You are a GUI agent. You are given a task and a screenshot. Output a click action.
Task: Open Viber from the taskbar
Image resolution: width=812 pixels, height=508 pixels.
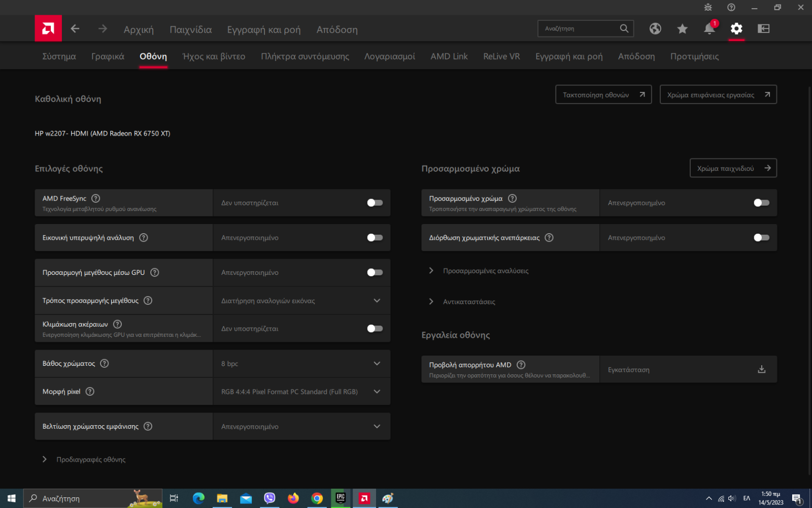pos(269,498)
